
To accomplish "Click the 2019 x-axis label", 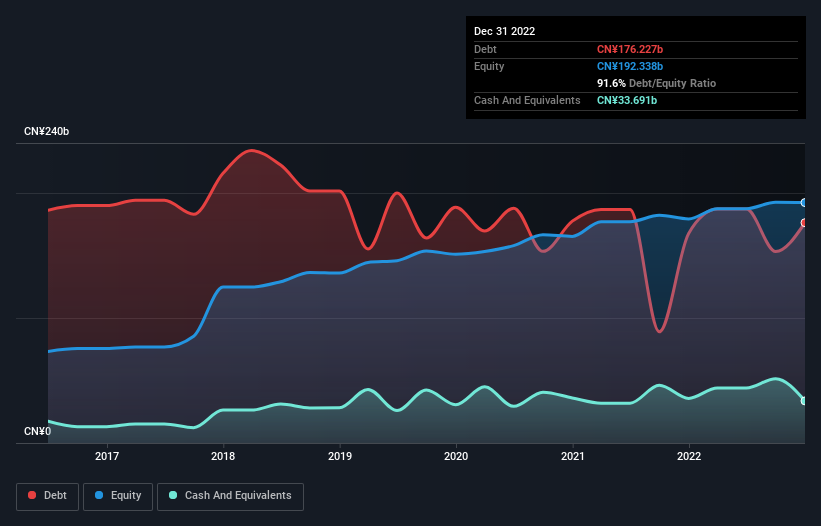I will point(340,456).
